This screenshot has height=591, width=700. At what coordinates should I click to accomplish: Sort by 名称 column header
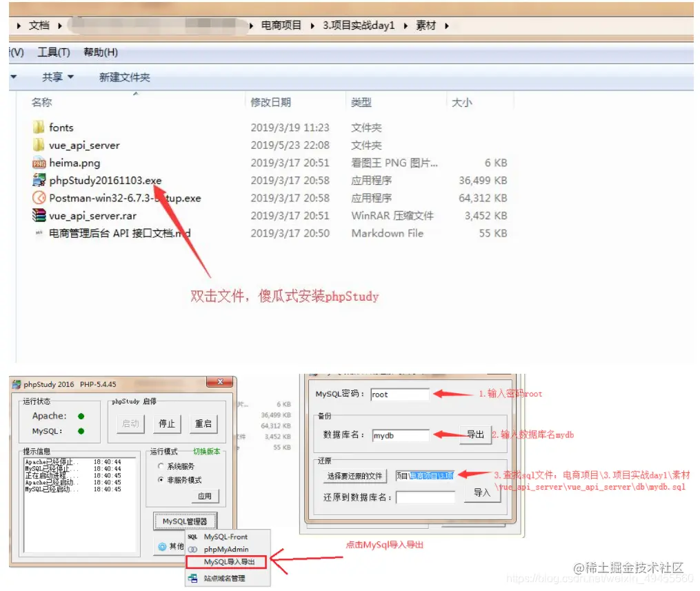41,102
